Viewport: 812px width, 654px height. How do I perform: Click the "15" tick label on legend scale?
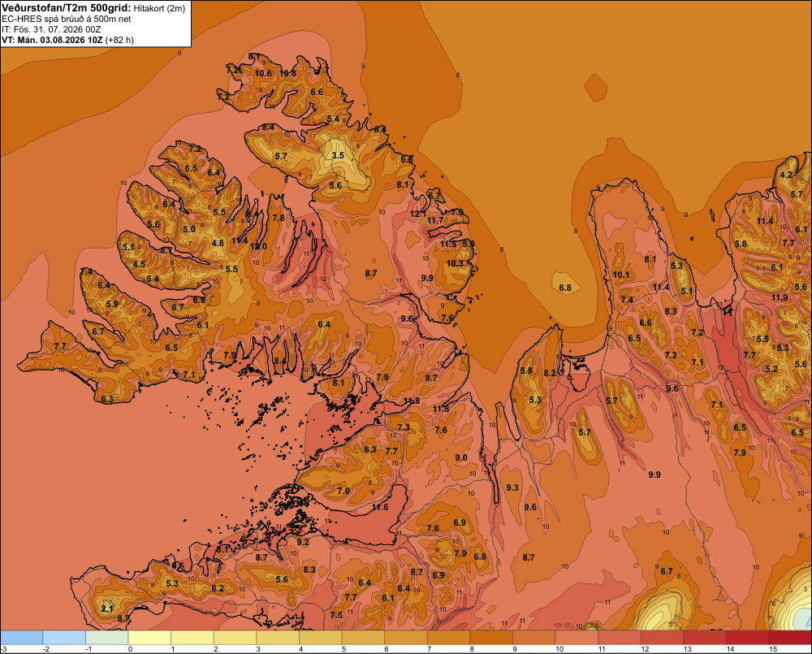773,649
